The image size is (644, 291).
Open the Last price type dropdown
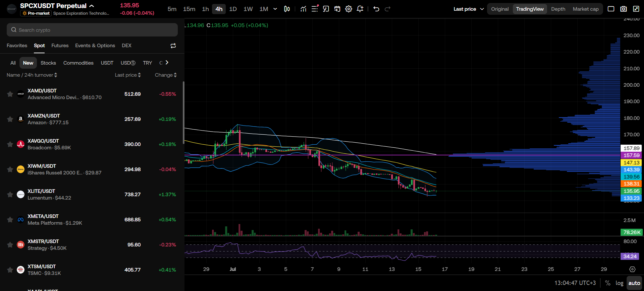(469, 9)
